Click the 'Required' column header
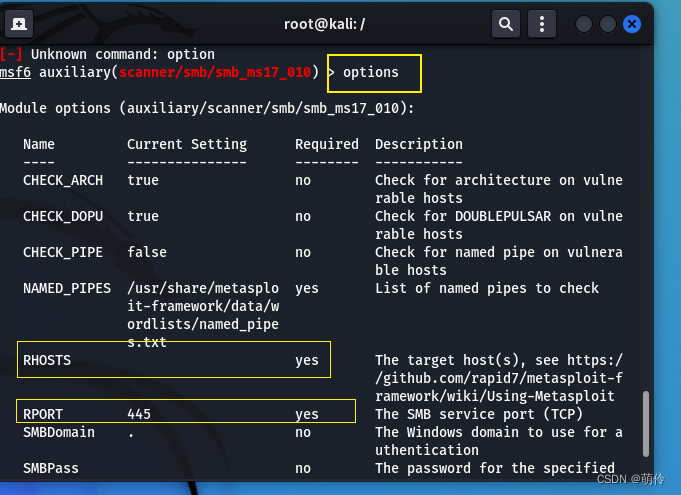This screenshot has width=681, height=495. point(327,144)
